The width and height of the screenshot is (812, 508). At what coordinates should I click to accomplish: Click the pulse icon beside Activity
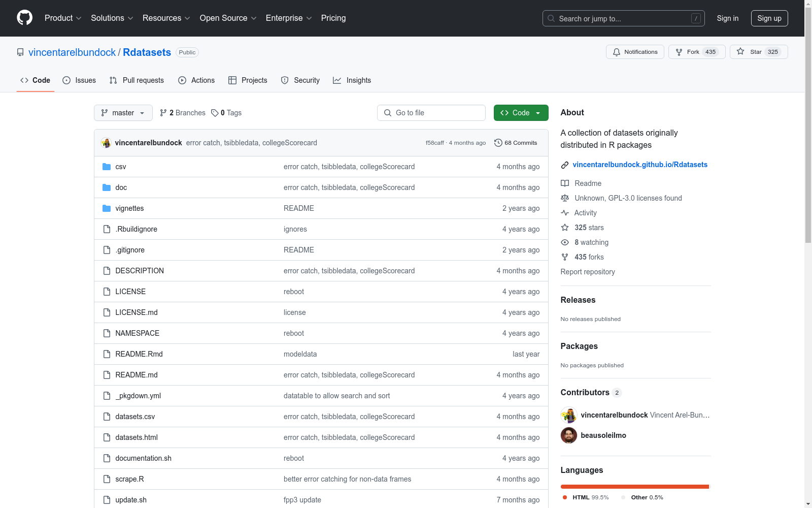click(565, 213)
